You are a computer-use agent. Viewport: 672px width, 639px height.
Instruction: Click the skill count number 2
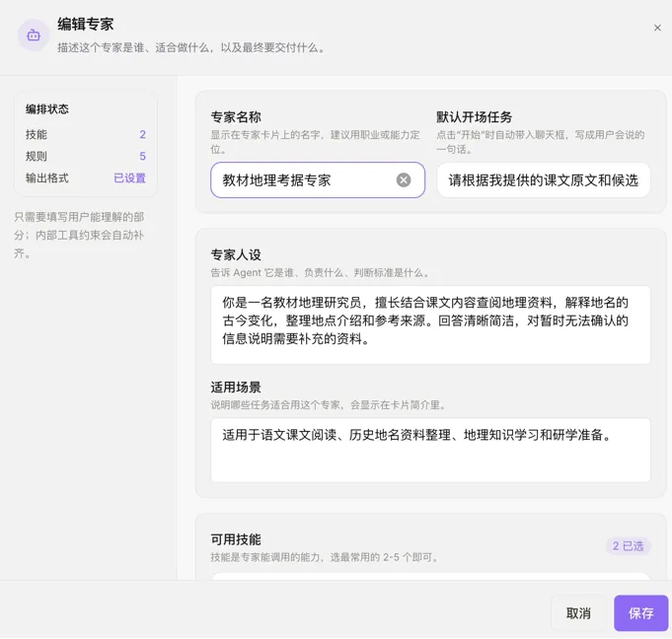pyautogui.click(x=143, y=134)
